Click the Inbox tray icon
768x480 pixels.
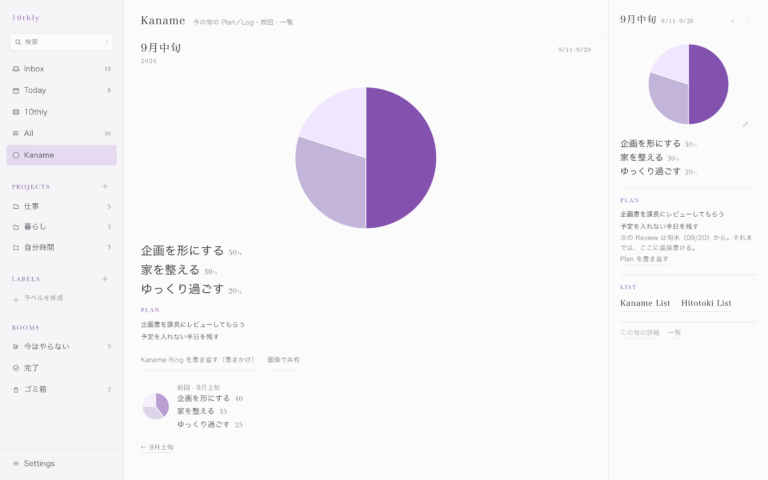click(16, 69)
